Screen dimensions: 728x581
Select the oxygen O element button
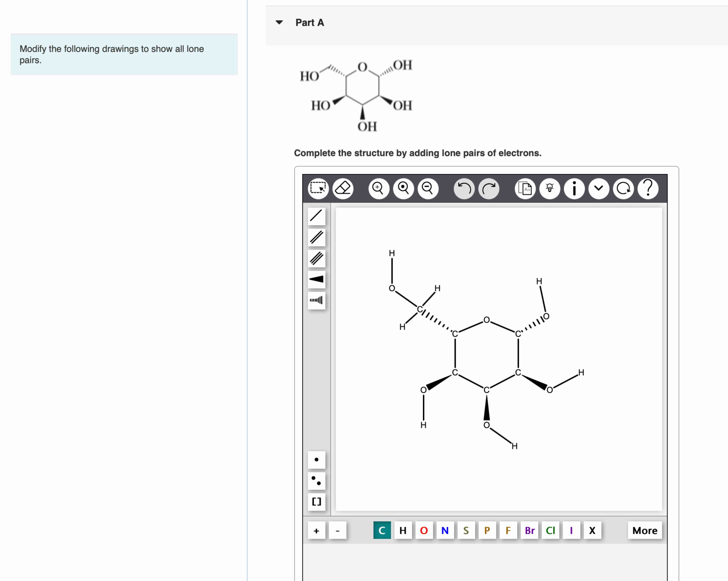tap(424, 530)
